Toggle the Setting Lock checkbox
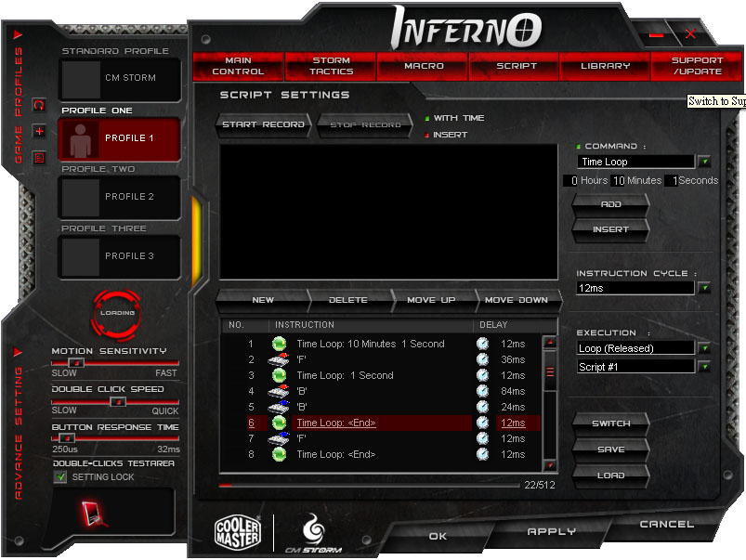The image size is (746, 560). click(x=60, y=476)
